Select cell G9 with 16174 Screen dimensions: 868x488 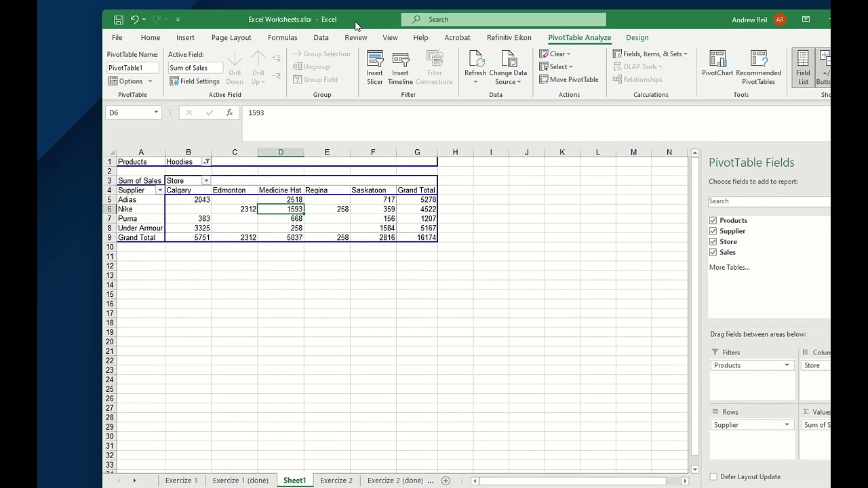[417, 238]
